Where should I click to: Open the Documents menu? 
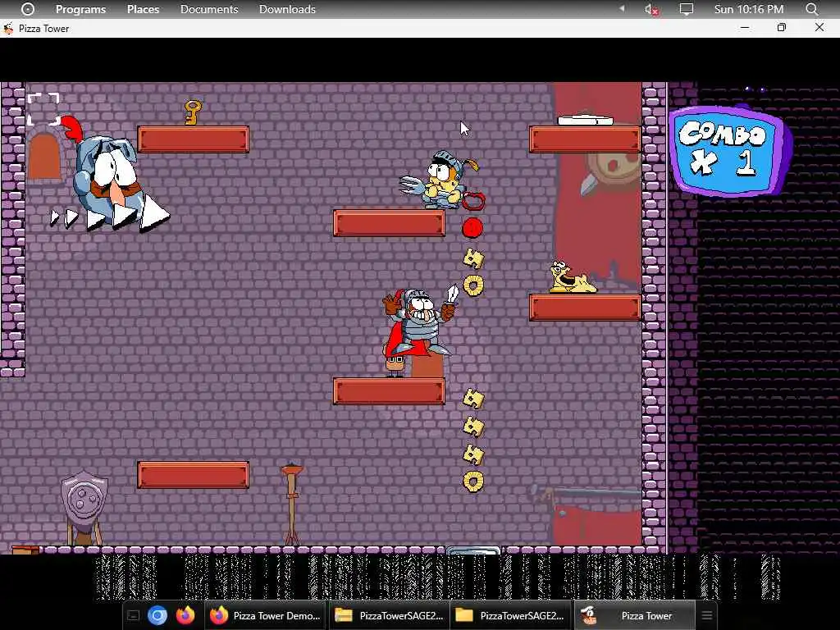[x=209, y=9]
